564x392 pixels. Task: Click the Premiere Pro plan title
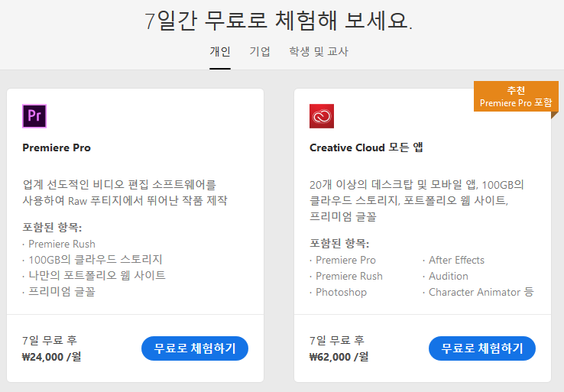click(57, 147)
